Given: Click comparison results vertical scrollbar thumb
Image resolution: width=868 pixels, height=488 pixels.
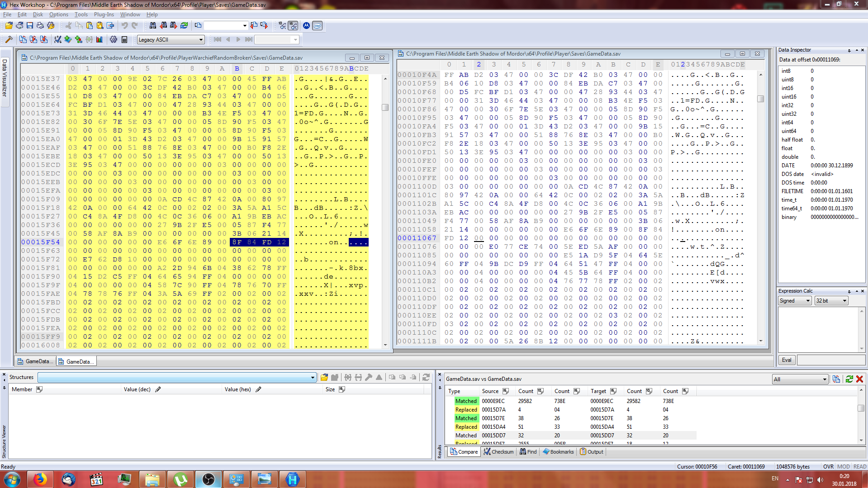Looking at the screenshot, I should click(x=861, y=408).
